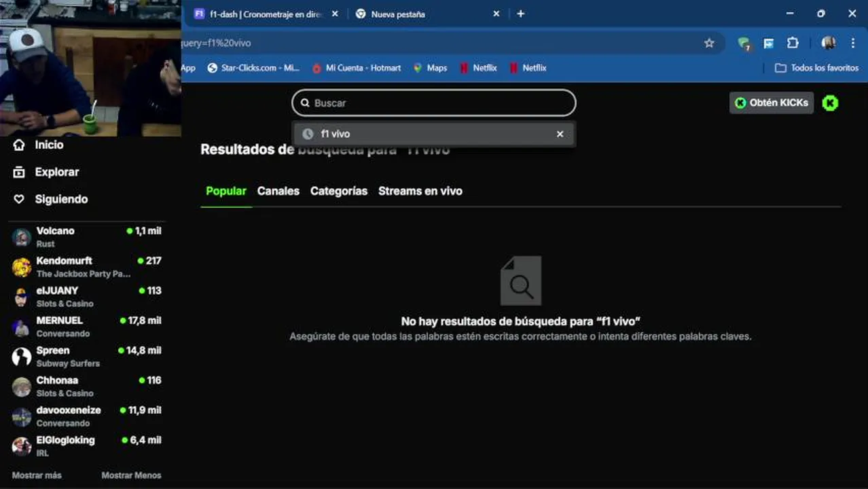Open Chhonaa channel avatar
Image resolution: width=868 pixels, height=489 pixels.
[x=22, y=386]
